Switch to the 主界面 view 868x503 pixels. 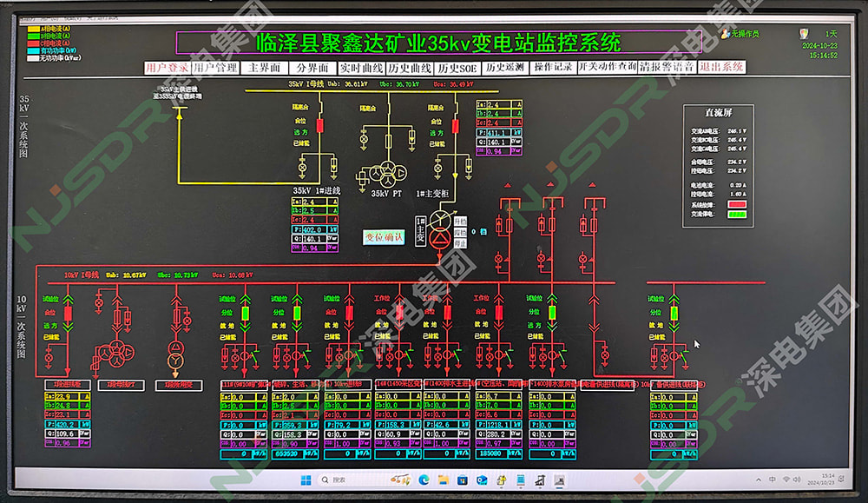coord(264,68)
